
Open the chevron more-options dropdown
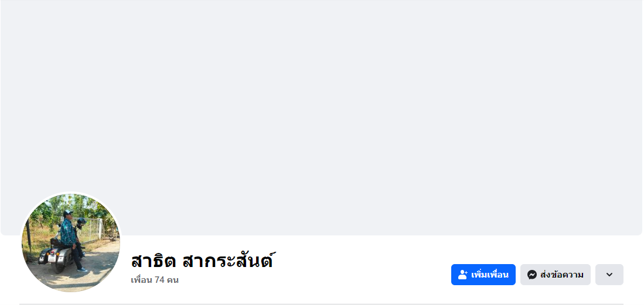pos(609,275)
